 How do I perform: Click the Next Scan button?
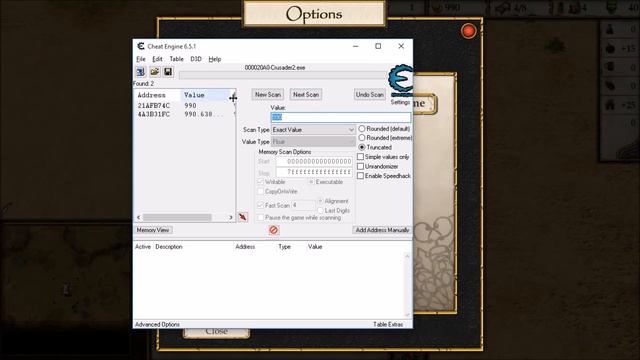click(x=306, y=95)
